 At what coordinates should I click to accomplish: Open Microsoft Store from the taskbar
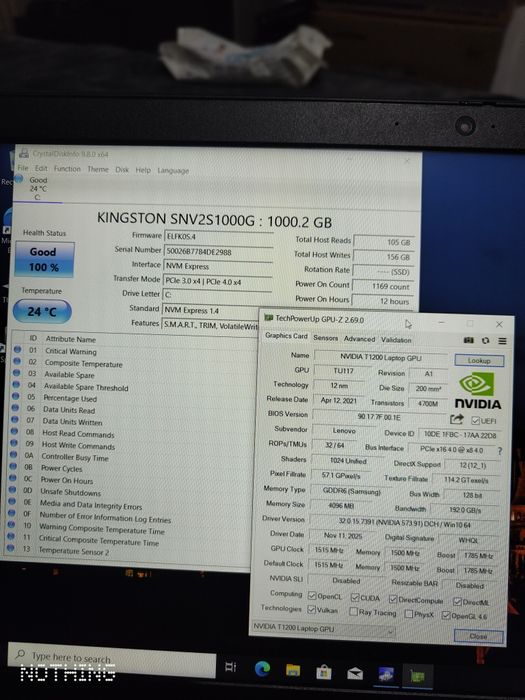[x=324, y=671]
